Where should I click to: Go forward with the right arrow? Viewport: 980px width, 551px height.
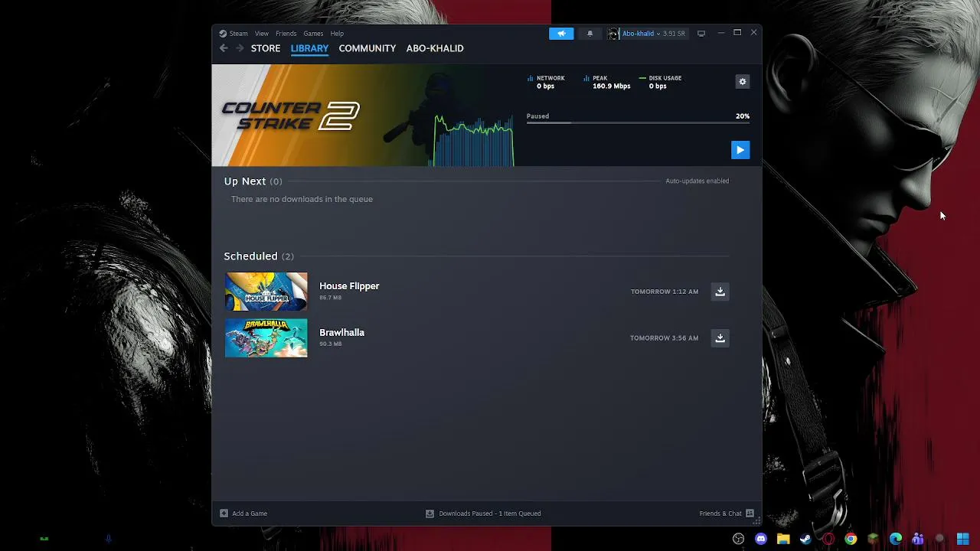[240, 48]
